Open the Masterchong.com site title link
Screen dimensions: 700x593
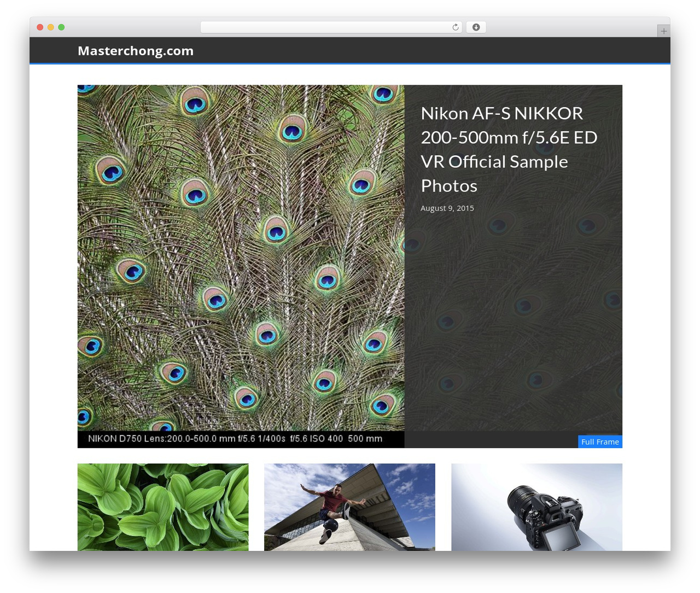coord(136,51)
